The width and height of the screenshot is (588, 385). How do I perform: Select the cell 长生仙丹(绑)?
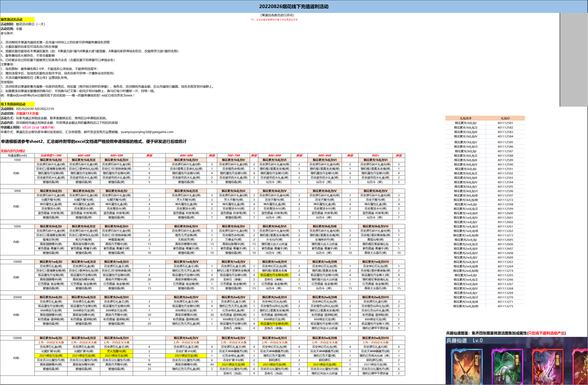click(274, 240)
